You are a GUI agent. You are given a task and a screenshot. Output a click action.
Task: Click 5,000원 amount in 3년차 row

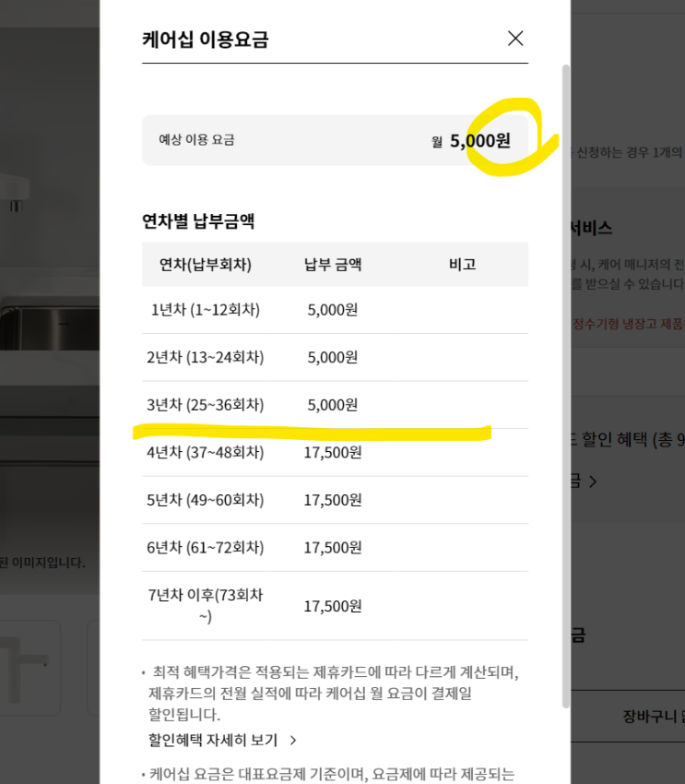tap(332, 405)
